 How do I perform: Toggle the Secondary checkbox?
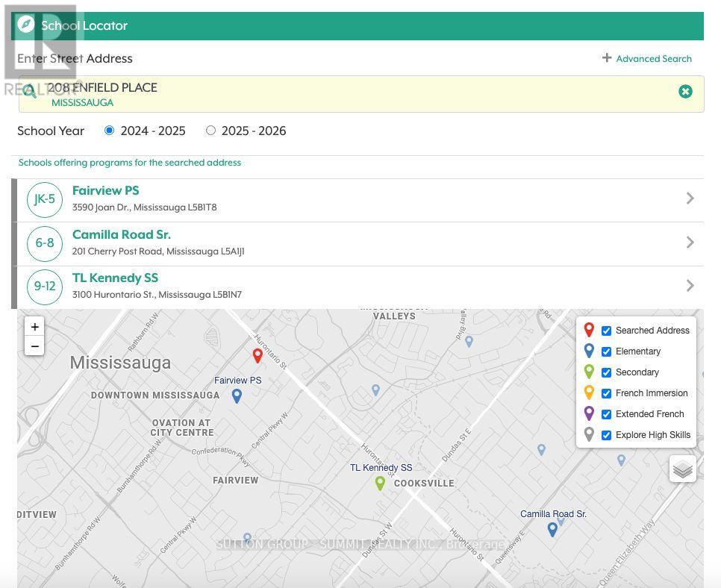607,372
